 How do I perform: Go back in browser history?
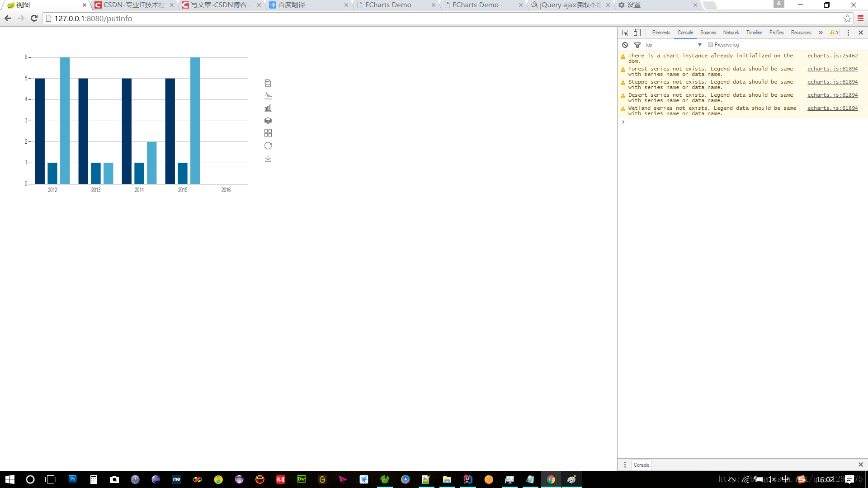point(8,19)
